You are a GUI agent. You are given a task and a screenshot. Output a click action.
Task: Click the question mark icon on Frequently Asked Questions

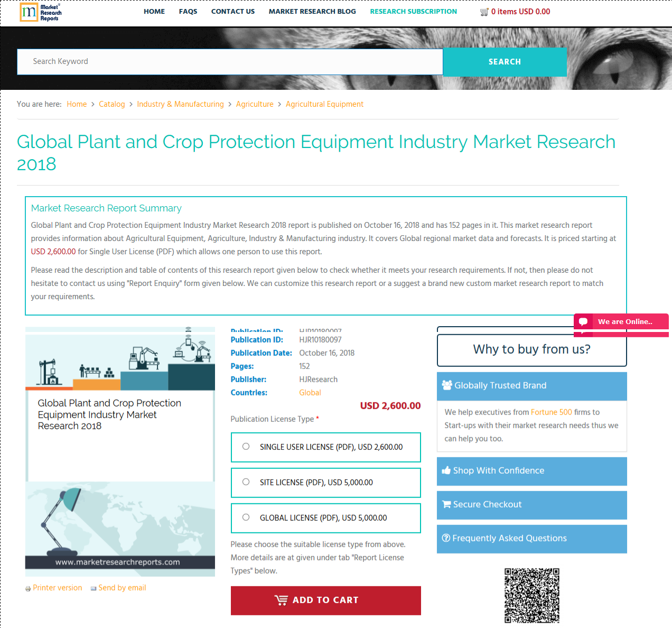pos(446,538)
